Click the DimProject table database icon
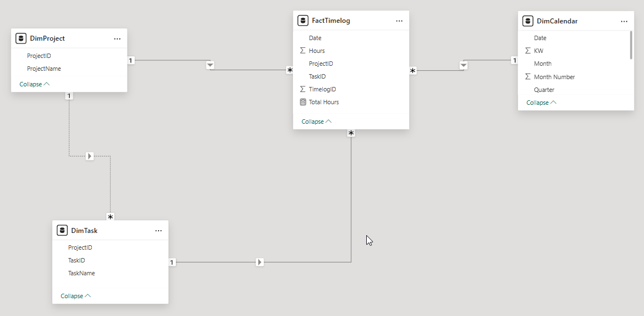 21,38
